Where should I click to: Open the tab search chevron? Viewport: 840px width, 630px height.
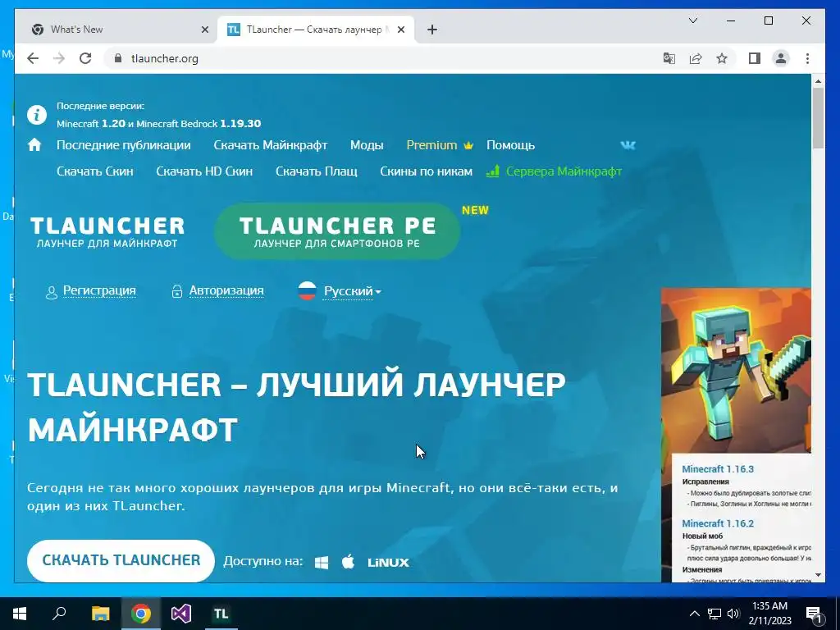coord(692,21)
